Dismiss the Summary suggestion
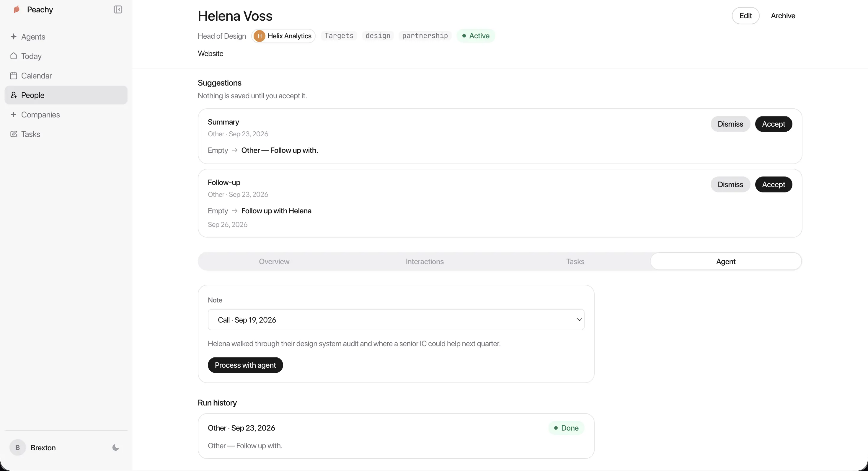 coord(730,124)
